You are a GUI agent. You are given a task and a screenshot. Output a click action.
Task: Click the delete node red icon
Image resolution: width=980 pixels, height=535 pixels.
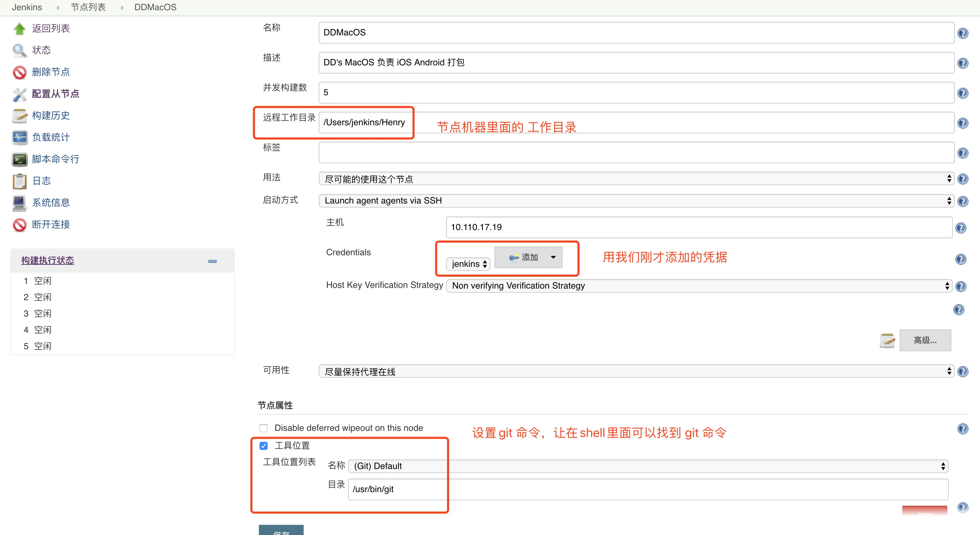tap(19, 72)
